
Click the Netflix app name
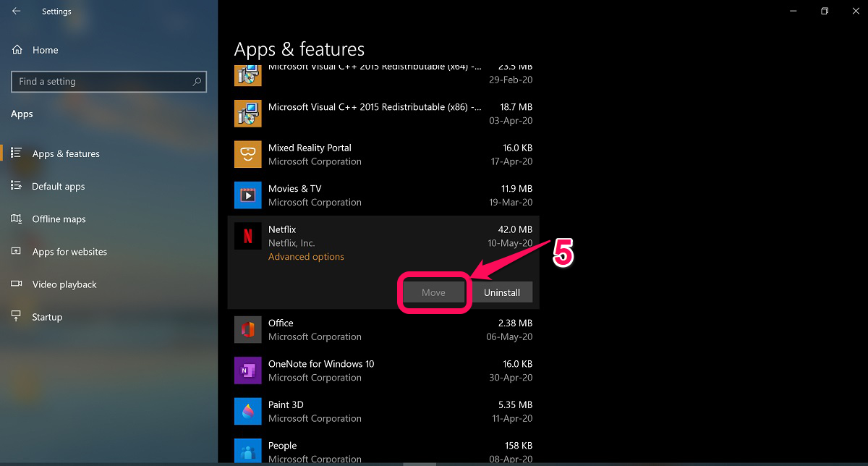[x=282, y=229]
